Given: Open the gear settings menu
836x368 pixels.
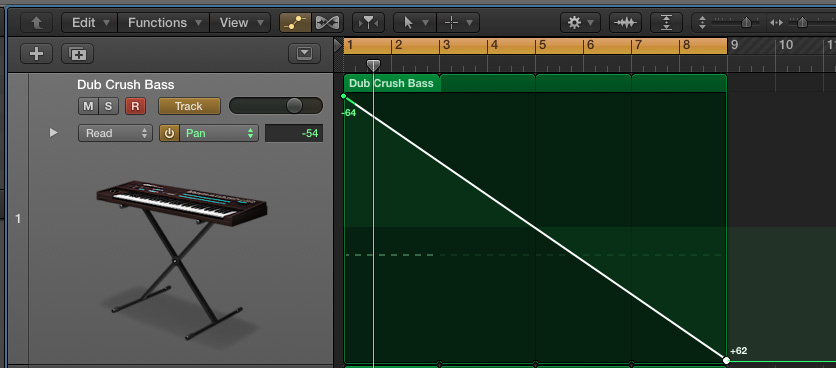Looking at the screenshot, I should tap(580, 23).
